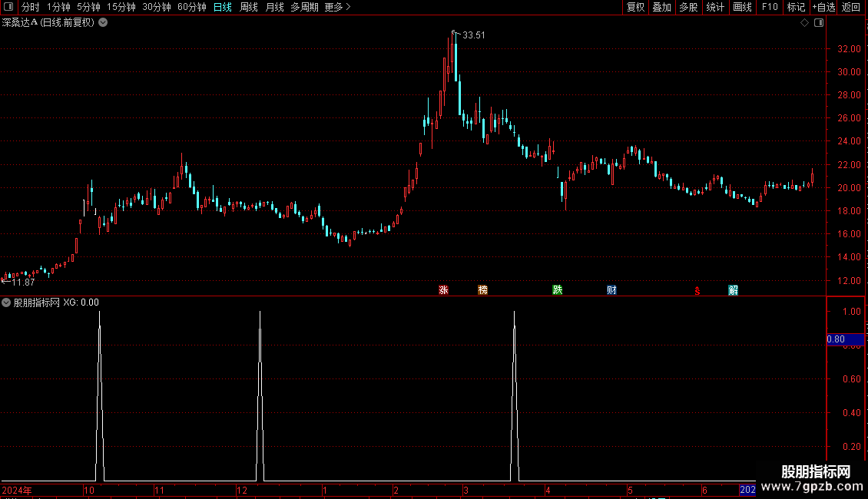Add stock via +自选 button
This screenshot has width=868, height=499.
[823, 7]
